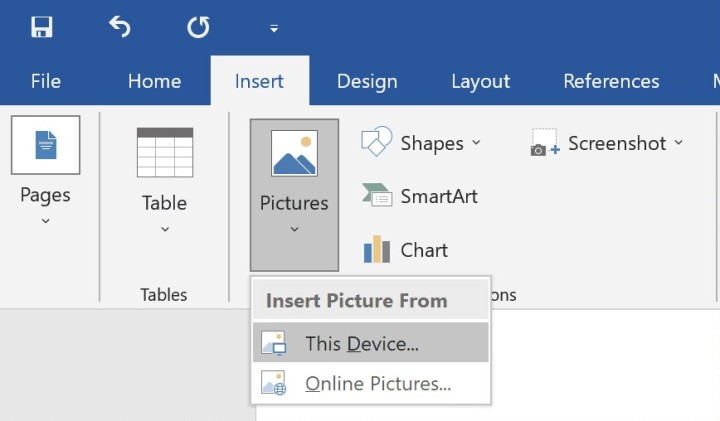Click the Save icon in title bar
This screenshot has height=421, width=720.
point(41,27)
